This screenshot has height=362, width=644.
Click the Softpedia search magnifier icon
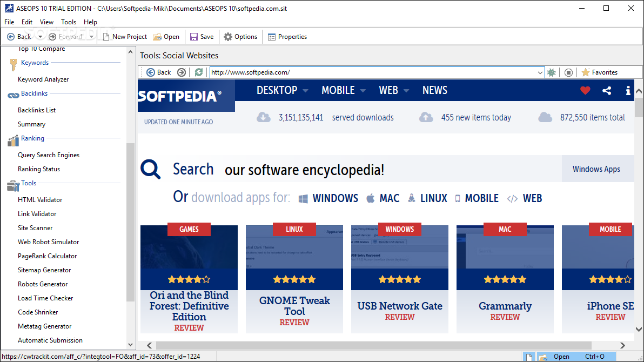coord(151,169)
